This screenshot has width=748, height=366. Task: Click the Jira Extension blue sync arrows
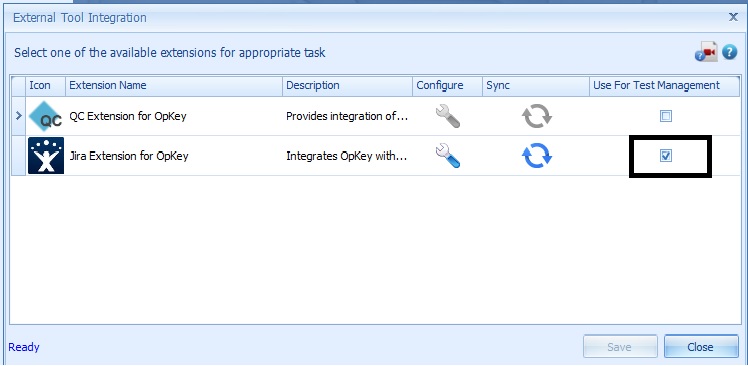(x=537, y=156)
